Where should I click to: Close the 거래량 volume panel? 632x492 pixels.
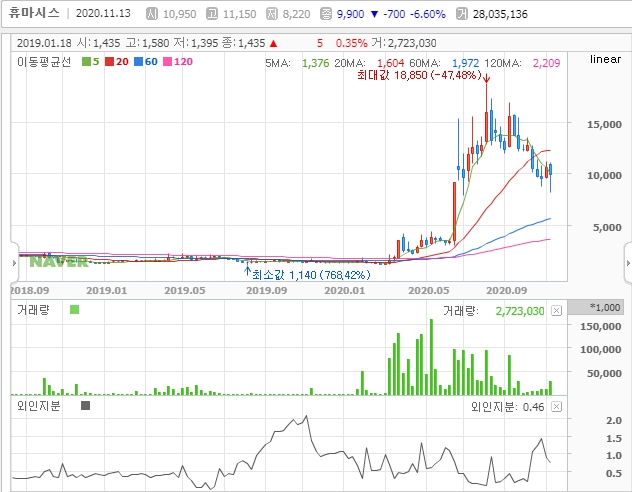pyautogui.click(x=556, y=311)
